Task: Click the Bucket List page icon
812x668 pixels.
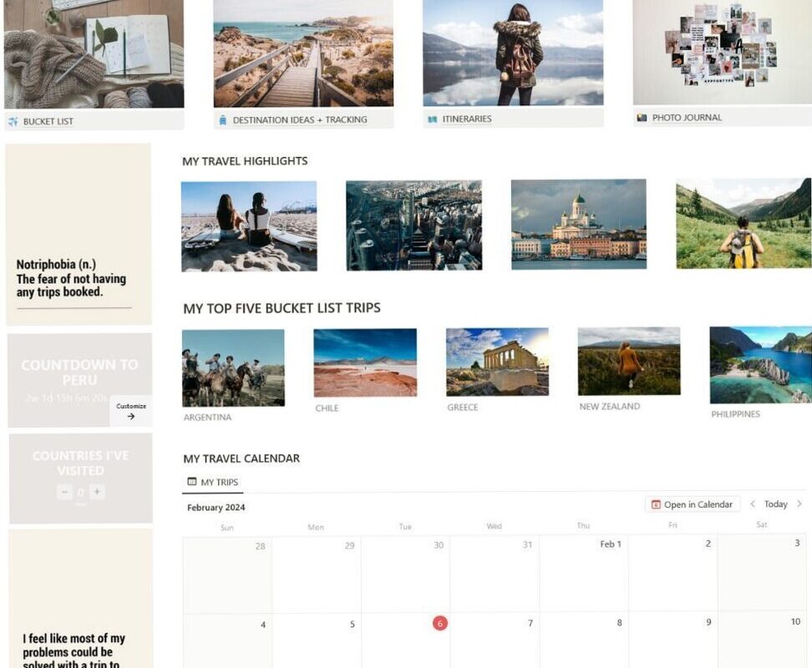Action: [14, 120]
